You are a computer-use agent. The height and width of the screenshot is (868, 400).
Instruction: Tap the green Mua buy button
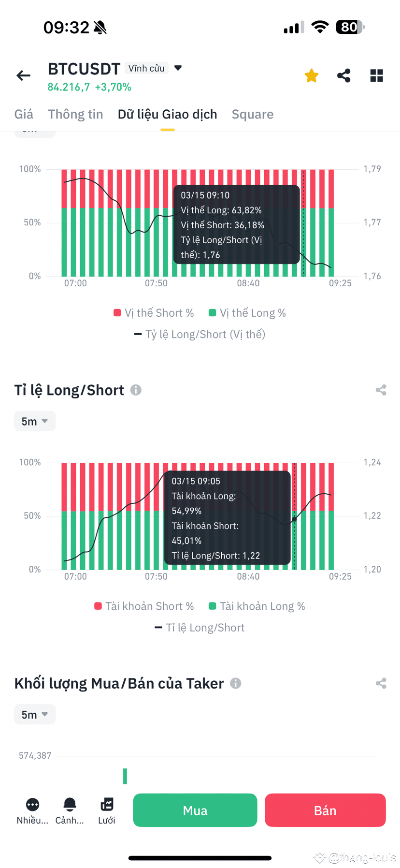coord(195,810)
